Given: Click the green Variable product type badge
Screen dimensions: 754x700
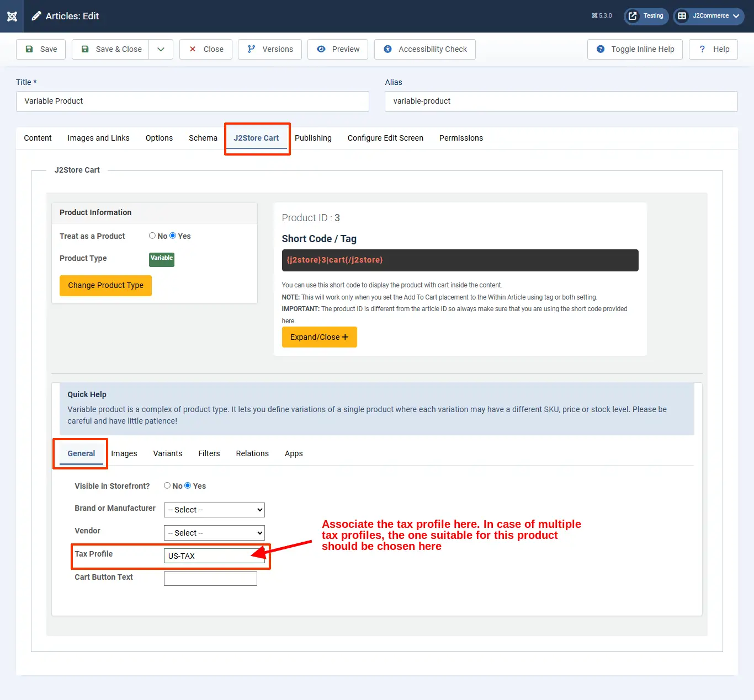Looking at the screenshot, I should click(x=162, y=259).
